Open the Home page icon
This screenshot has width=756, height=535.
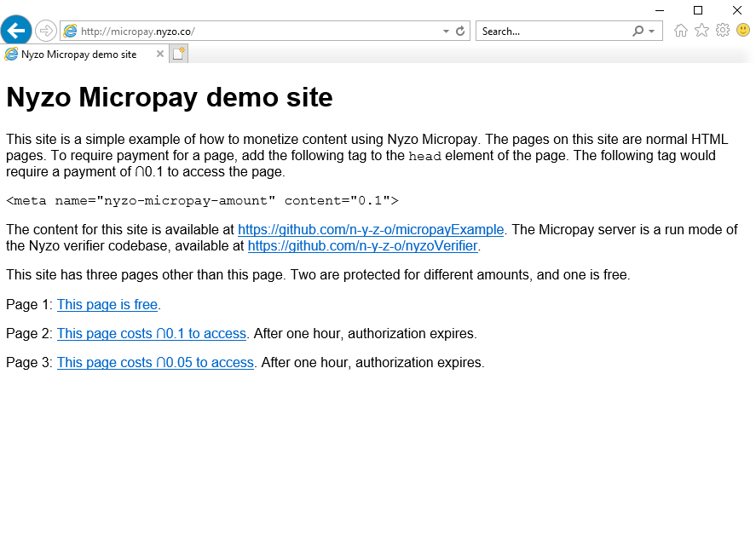[681, 31]
